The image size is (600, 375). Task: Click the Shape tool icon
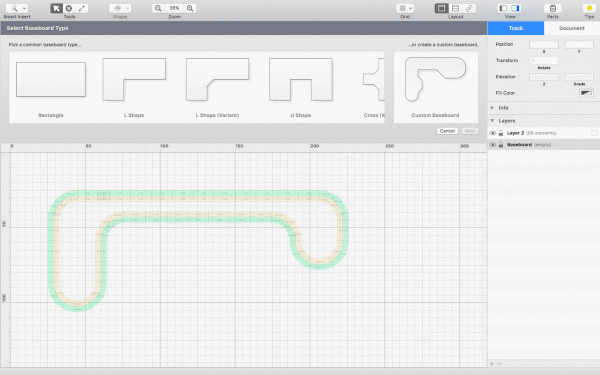coord(117,8)
